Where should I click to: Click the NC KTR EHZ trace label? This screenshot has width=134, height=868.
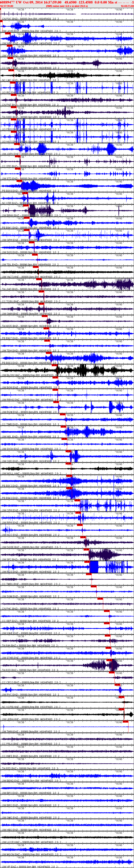coord(31,203)
